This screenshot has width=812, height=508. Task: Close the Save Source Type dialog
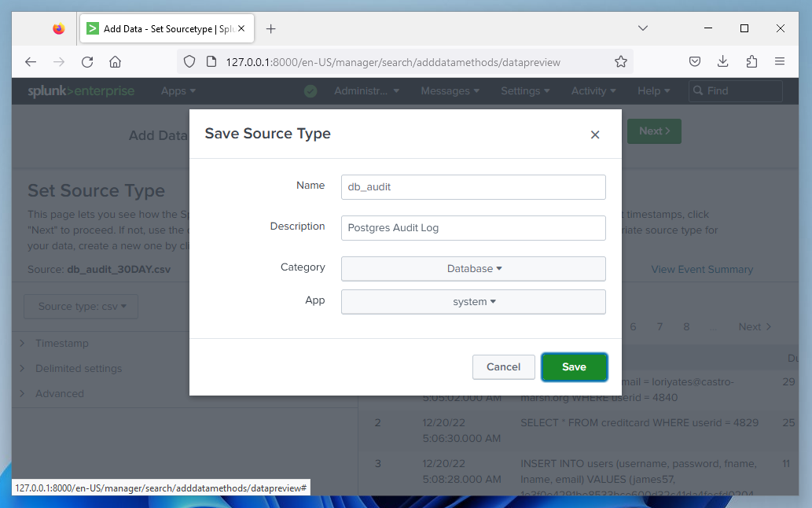coord(594,135)
